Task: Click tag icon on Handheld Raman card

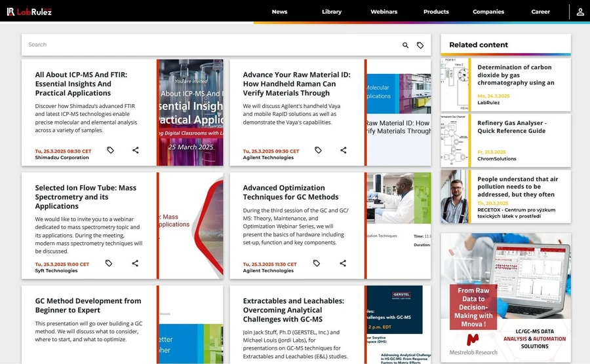Action: (318, 151)
